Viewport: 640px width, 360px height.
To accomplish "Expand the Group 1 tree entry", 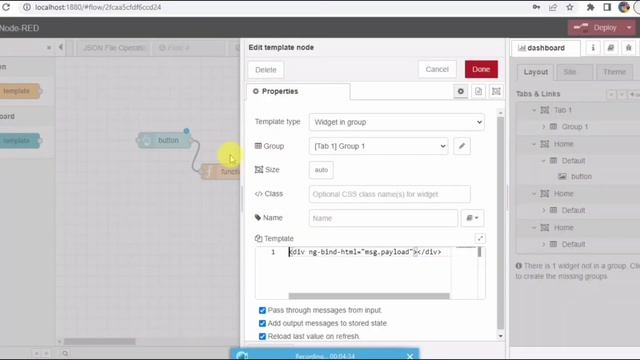I will (x=543, y=127).
